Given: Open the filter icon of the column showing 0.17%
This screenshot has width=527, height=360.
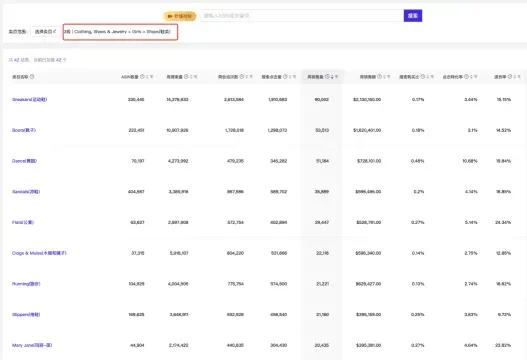Looking at the screenshot, I should 432,77.
